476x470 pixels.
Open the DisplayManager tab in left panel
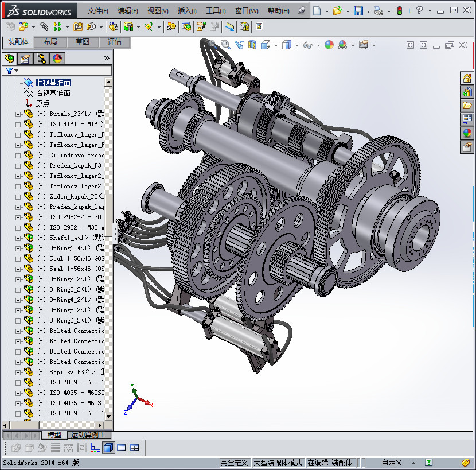(x=57, y=58)
